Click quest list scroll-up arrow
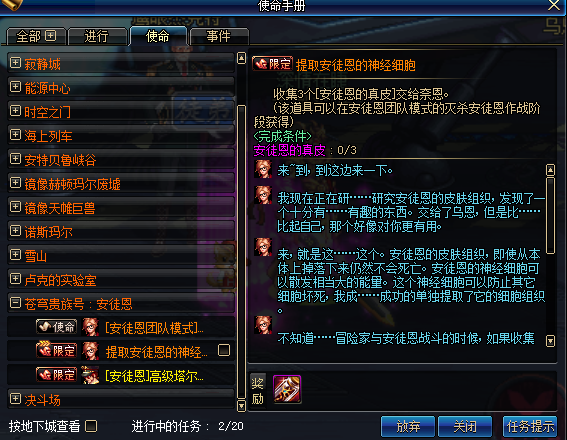 pyautogui.click(x=241, y=58)
